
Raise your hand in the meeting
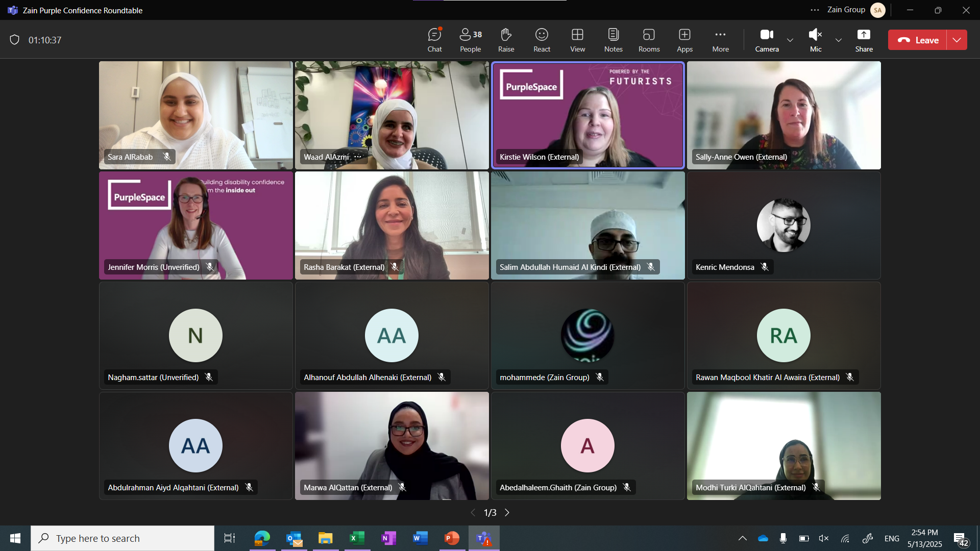(506, 40)
